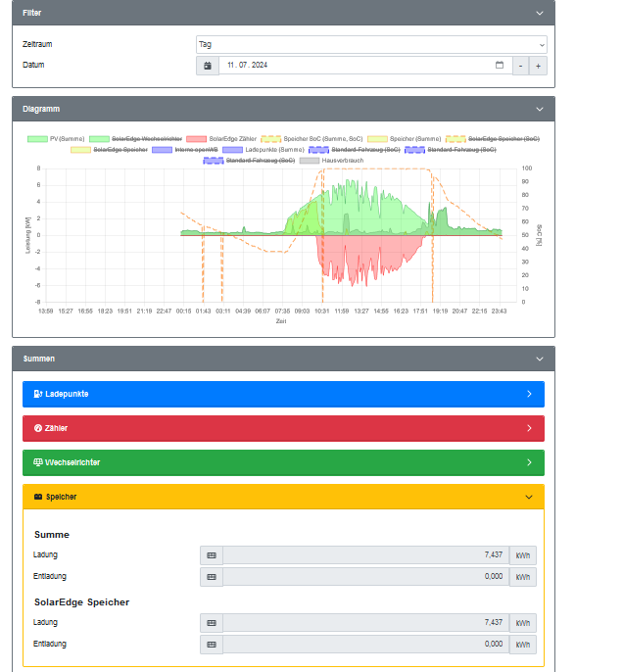Show Hausverbrauch dataset via legend entry

point(332,161)
